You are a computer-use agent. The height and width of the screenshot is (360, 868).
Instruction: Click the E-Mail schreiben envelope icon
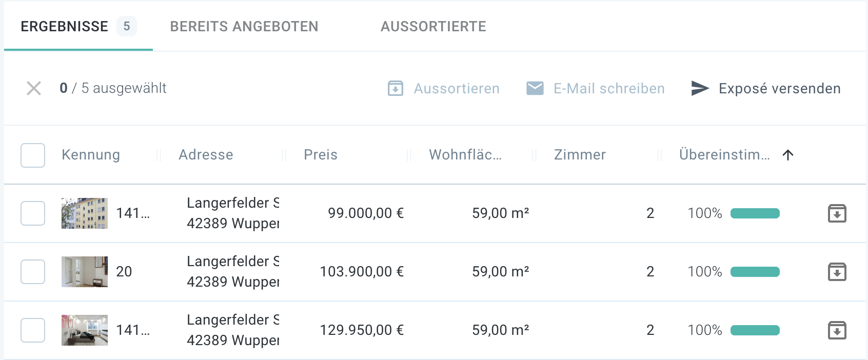pos(535,88)
